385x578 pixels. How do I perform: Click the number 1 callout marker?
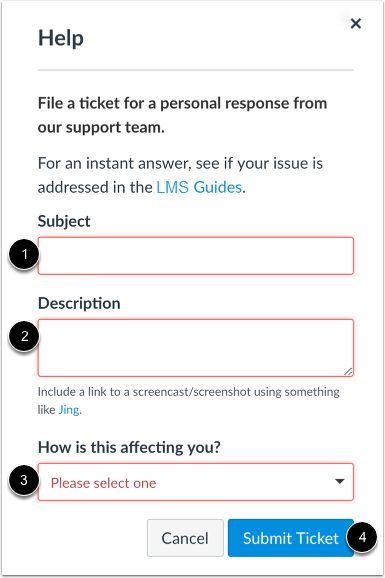[24, 254]
